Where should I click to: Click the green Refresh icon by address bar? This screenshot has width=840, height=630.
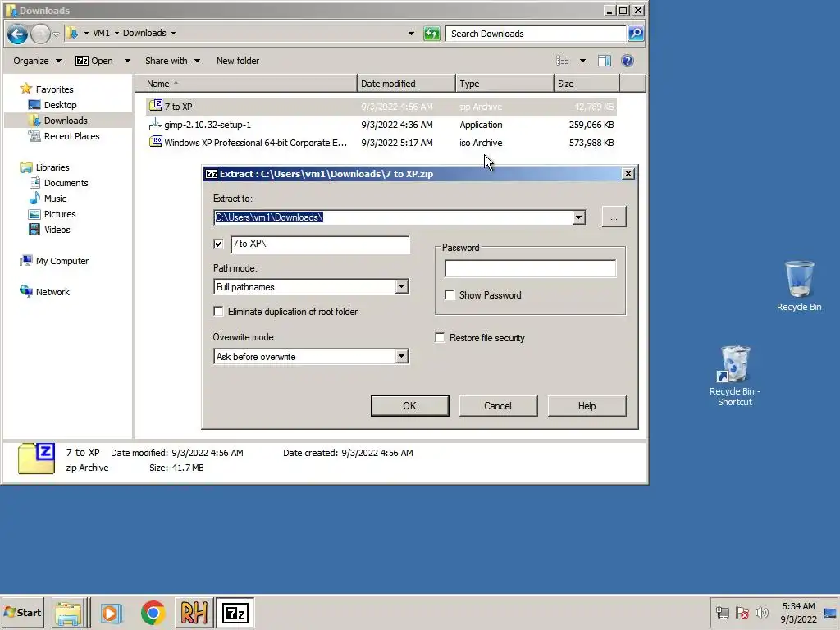pyautogui.click(x=431, y=34)
